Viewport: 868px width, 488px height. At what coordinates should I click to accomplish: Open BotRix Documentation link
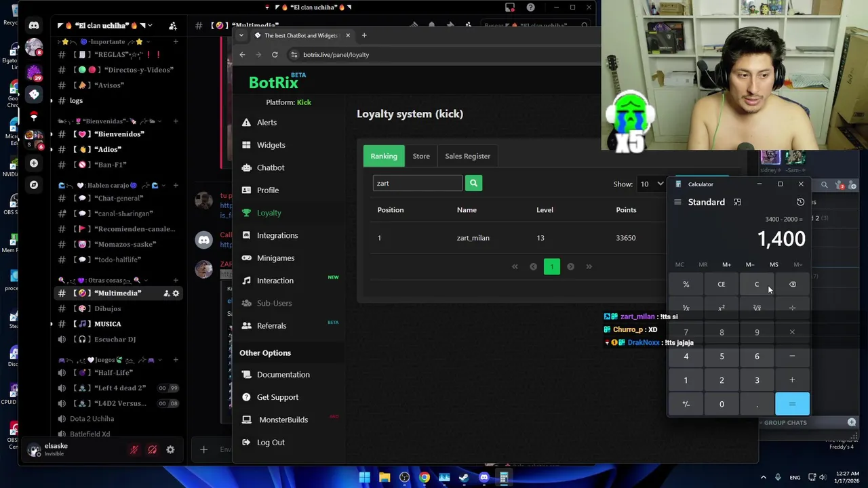[283, 375]
